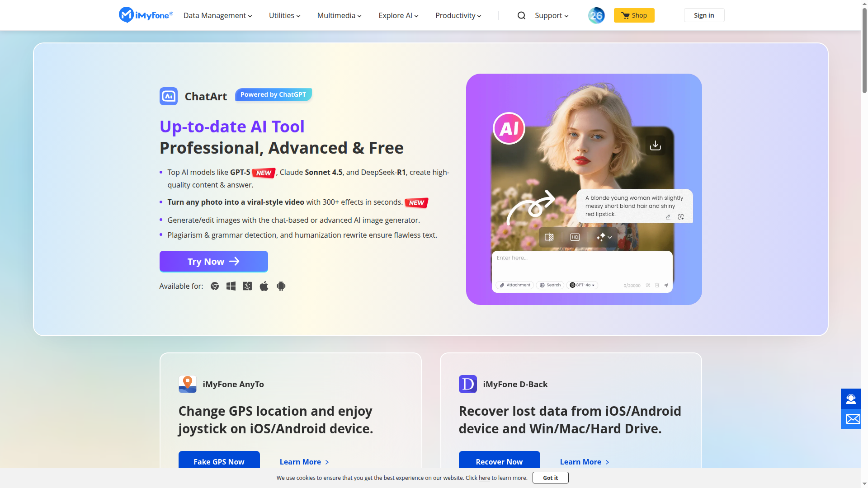Click the Chrome icon in the Available for row
The width and height of the screenshot is (868, 488).
click(215, 286)
